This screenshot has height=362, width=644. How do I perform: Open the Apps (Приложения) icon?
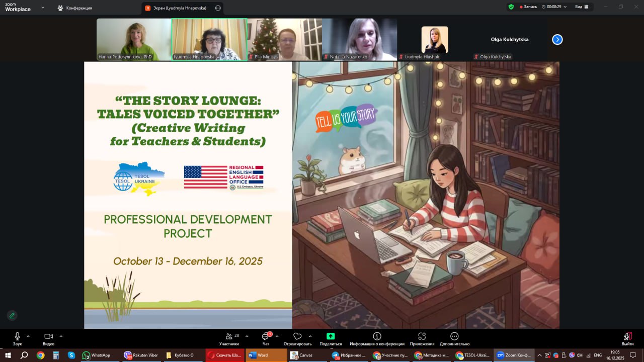[x=422, y=337]
